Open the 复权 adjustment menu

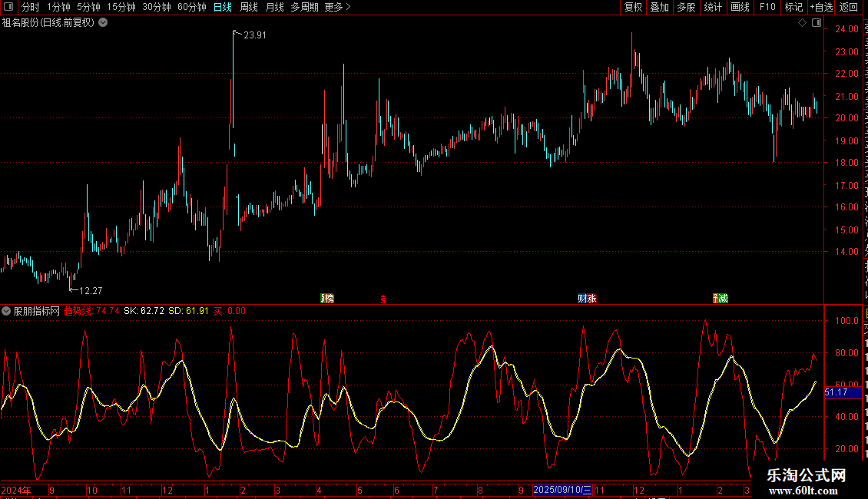point(633,7)
